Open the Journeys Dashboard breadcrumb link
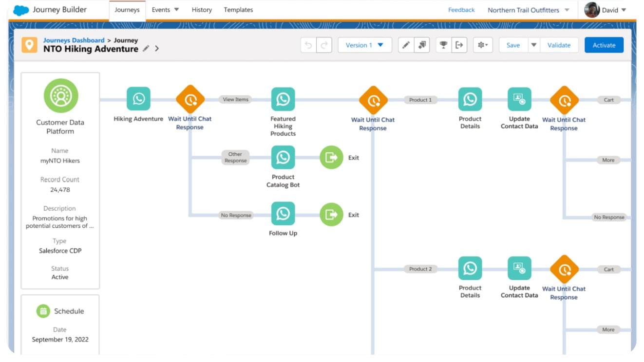 tap(74, 40)
